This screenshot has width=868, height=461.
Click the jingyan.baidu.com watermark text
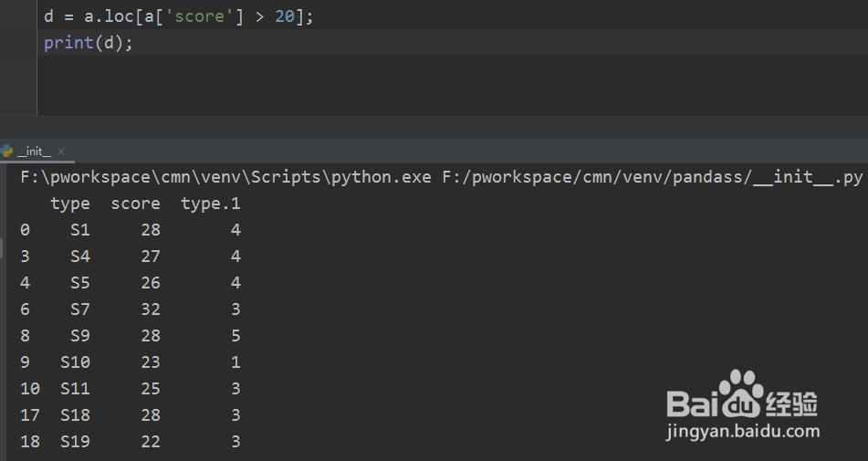tap(743, 431)
